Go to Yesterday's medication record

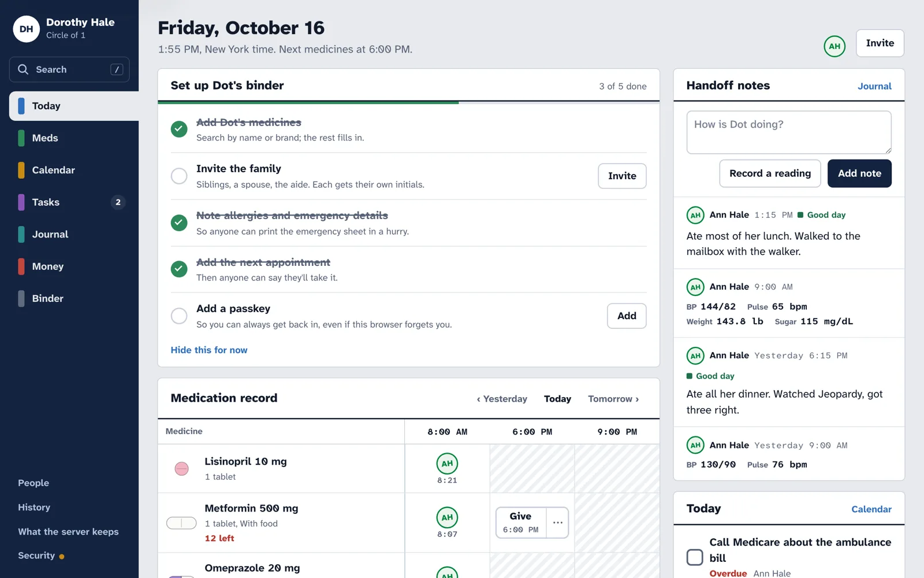click(502, 399)
